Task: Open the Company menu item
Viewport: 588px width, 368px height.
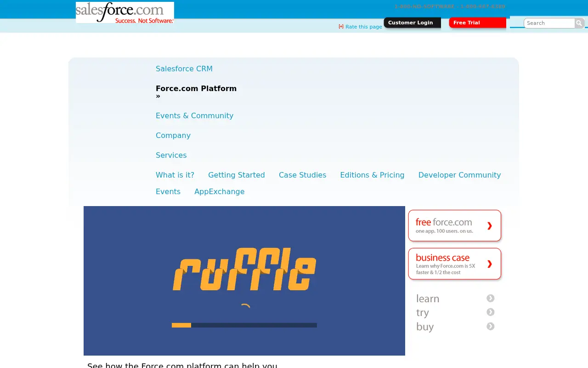Action: 173,135
